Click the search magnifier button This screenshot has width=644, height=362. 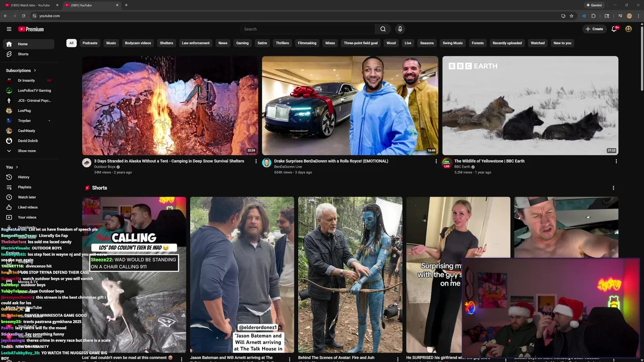click(383, 29)
